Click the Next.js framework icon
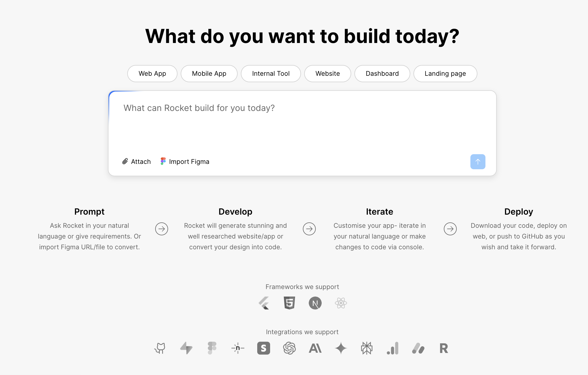This screenshot has width=588, height=375. coord(315,303)
